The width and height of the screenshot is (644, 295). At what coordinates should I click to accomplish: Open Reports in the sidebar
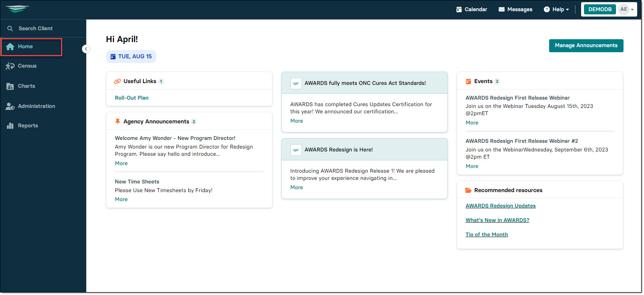pyautogui.click(x=28, y=126)
